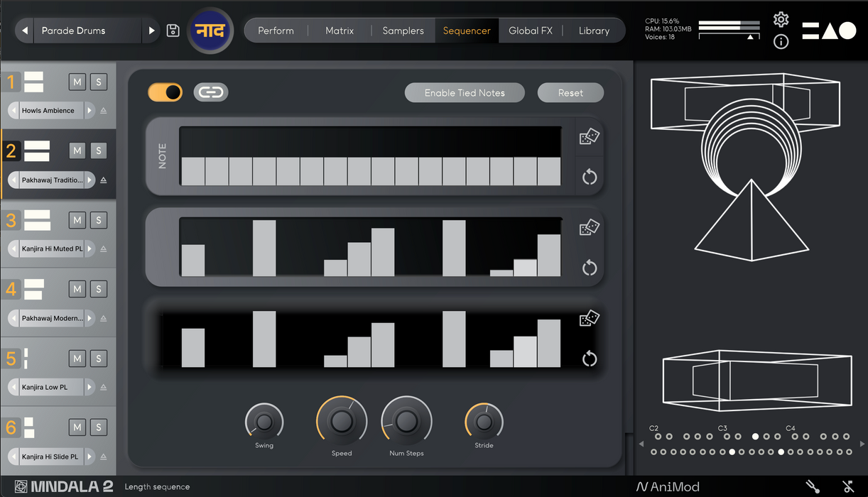
Task: Click the Swing knob
Action: pyautogui.click(x=264, y=422)
